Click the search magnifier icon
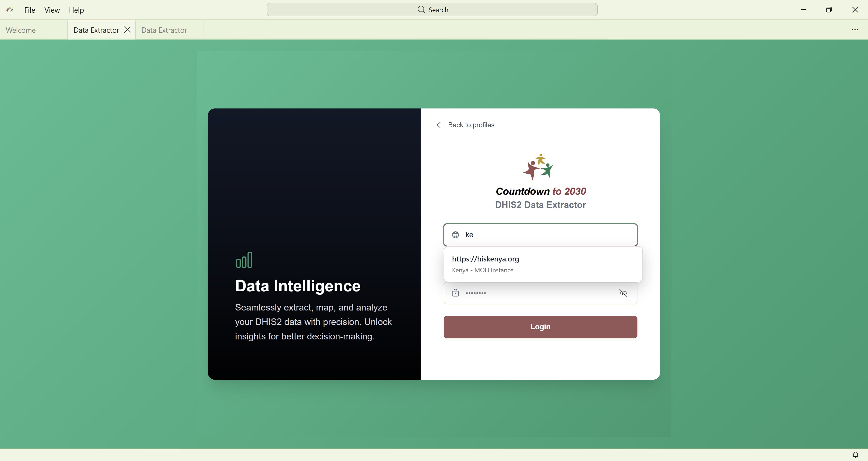This screenshot has width=868, height=461. click(421, 9)
